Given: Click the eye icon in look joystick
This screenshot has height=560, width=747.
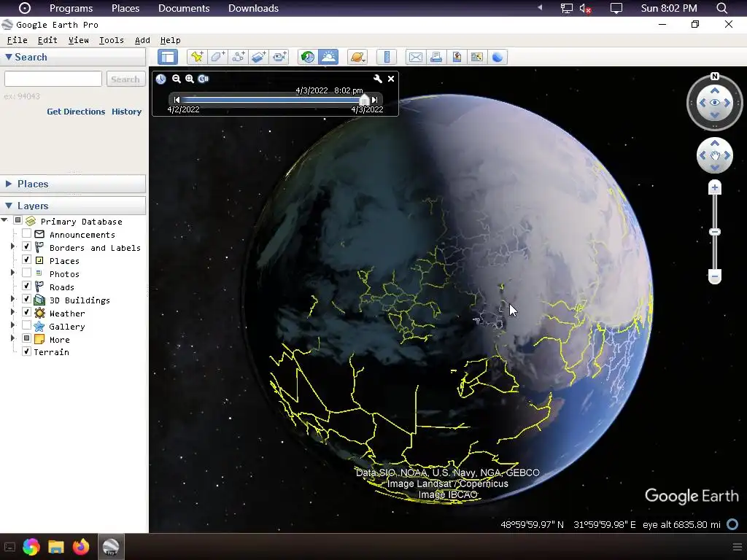Looking at the screenshot, I should (x=715, y=102).
